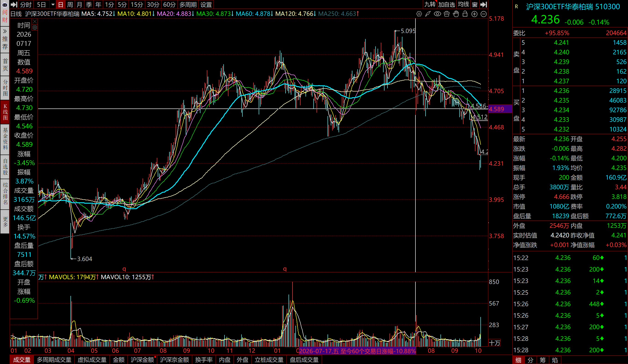Click the MA250 legend label
The image size is (628, 364).
(338, 14)
